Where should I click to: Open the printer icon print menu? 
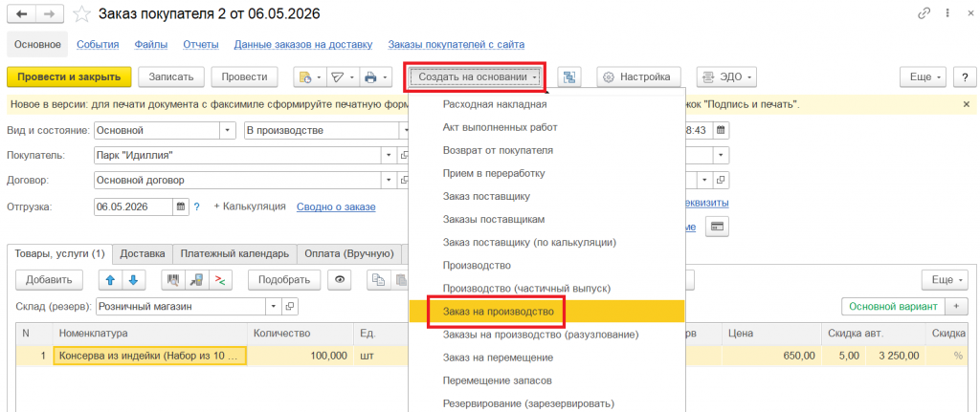click(x=375, y=77)
